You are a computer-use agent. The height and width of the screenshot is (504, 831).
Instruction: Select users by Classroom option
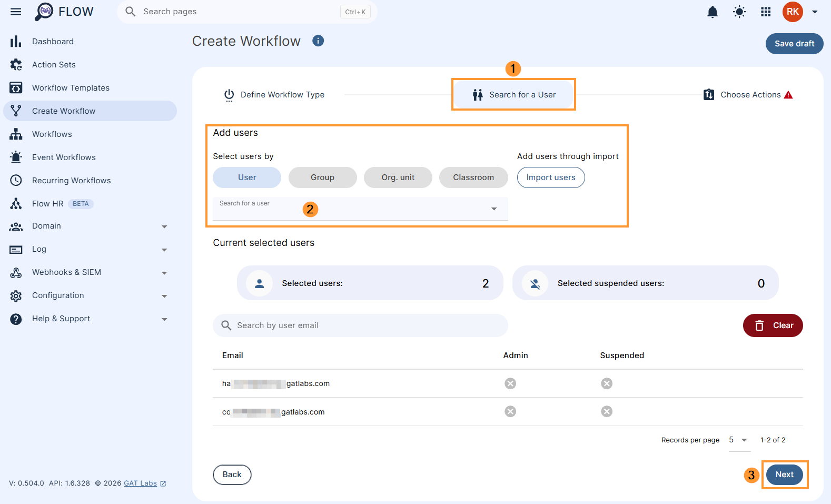(473, 177)
